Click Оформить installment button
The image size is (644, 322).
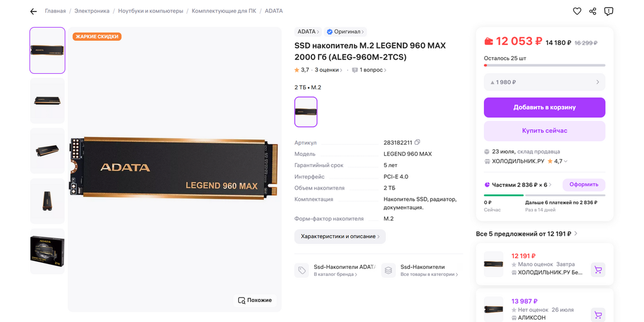584,184
